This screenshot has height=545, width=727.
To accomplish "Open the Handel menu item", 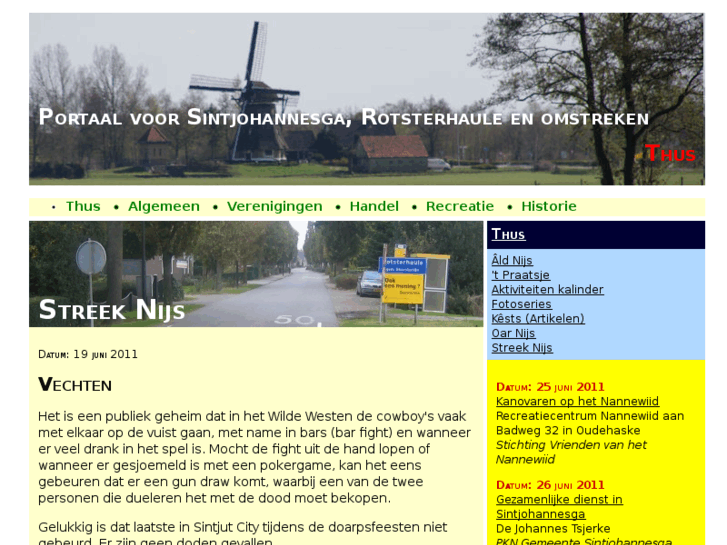I will (374, 206).
